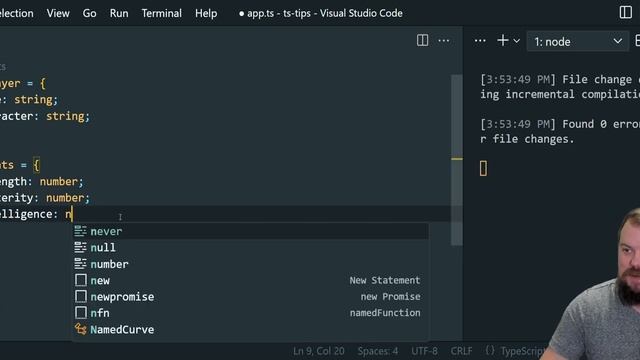Place cursor after 'intelligence: n'

(73, 214)
